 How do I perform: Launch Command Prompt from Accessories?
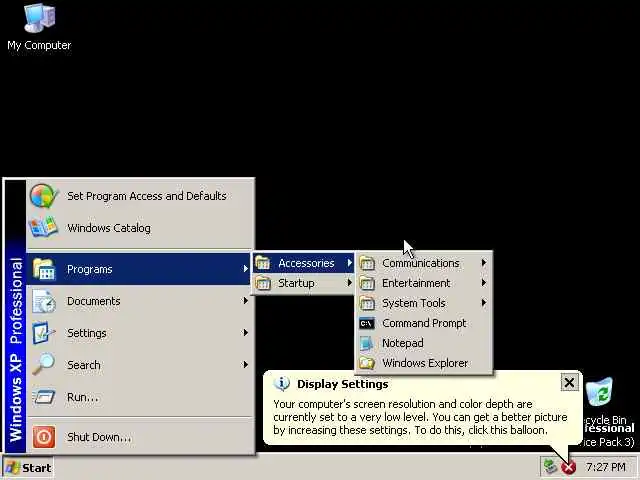click(423, 323)
